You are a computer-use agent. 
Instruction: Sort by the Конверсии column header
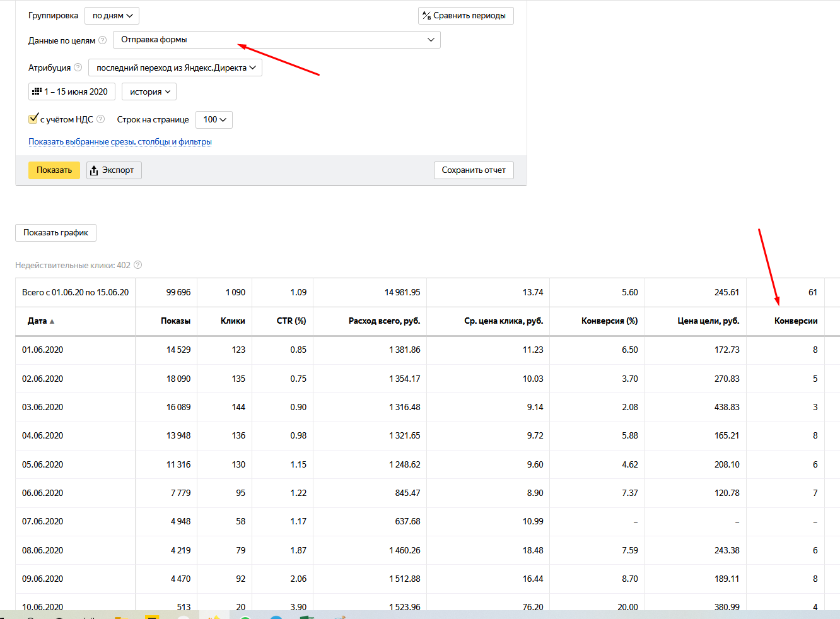coord(796,321)
